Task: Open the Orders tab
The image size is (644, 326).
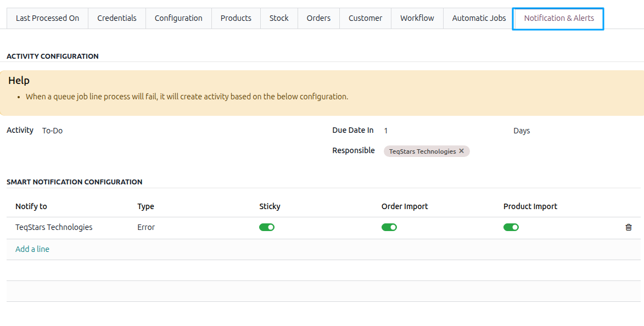Action: click(x=318, y=18)
